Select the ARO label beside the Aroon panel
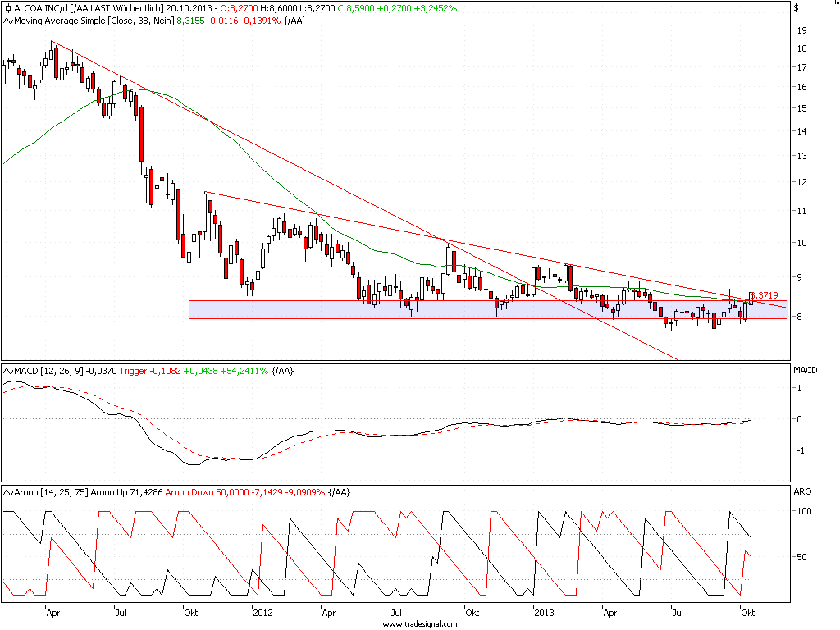 801,493
